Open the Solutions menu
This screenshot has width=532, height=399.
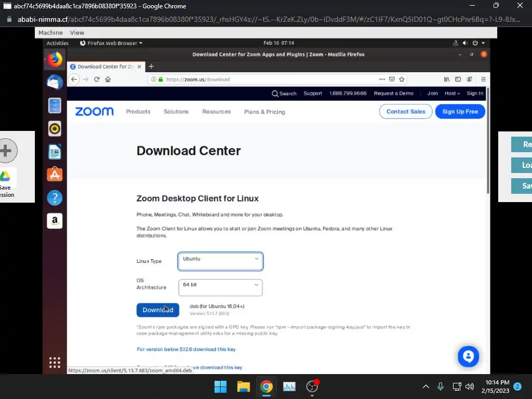176,112
